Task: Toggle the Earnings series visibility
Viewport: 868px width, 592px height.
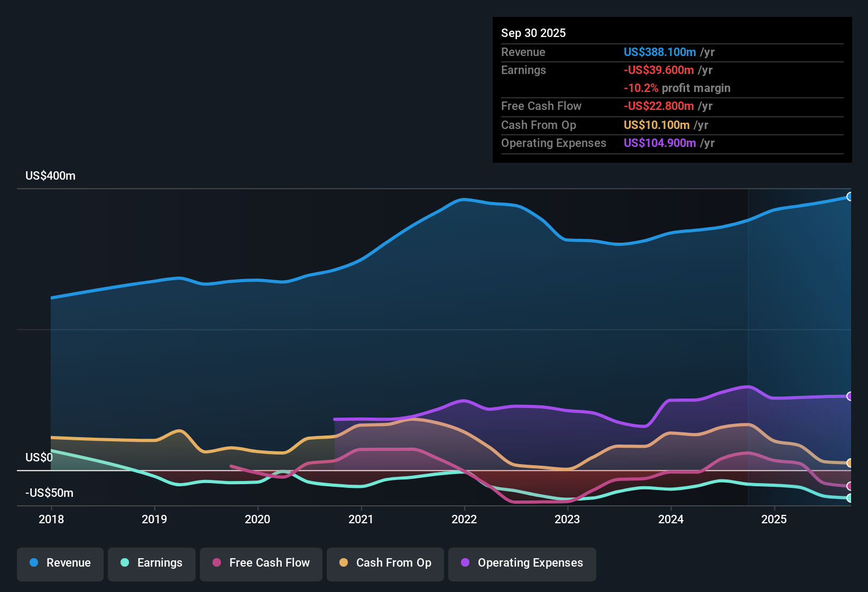Action: [x=151, y=563]
